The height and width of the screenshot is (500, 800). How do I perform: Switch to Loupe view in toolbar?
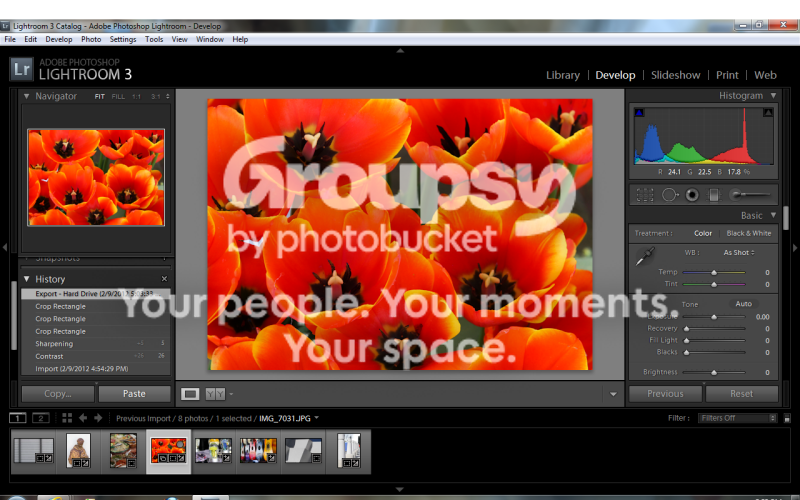click(190, 394)
